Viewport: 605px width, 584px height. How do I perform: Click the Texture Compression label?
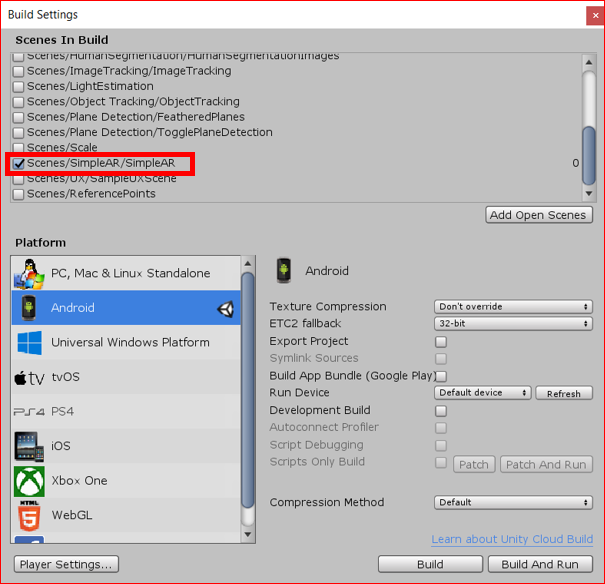point(328,307)
